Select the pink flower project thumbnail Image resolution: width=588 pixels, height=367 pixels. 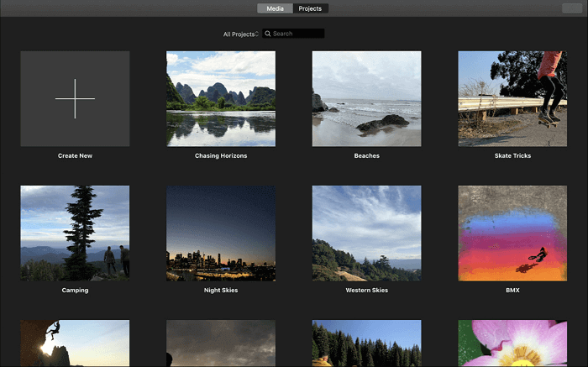tap(512, 343)
